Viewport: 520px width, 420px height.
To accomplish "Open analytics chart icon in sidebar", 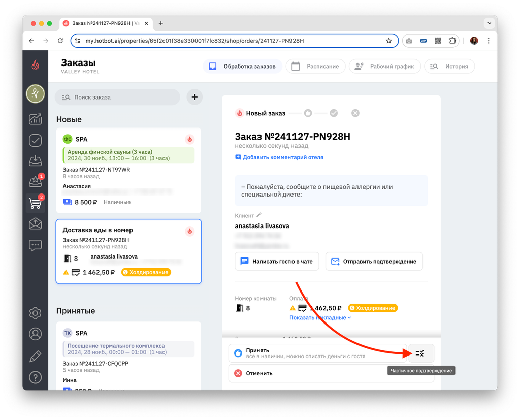I will [x=35, y=119].
